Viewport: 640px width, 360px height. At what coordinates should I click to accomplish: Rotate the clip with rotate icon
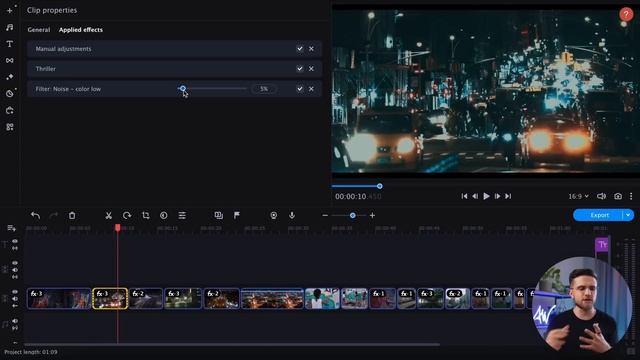click(127, 215)
